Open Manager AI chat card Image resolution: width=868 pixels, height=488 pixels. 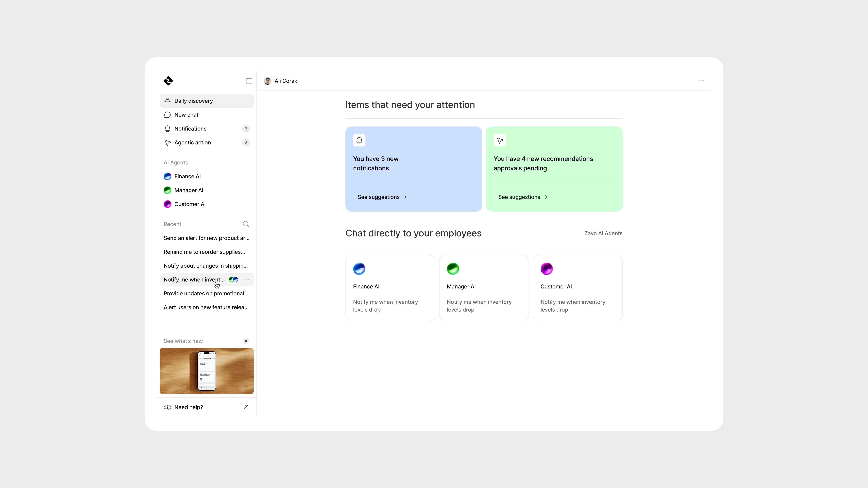tap(484, 288)
